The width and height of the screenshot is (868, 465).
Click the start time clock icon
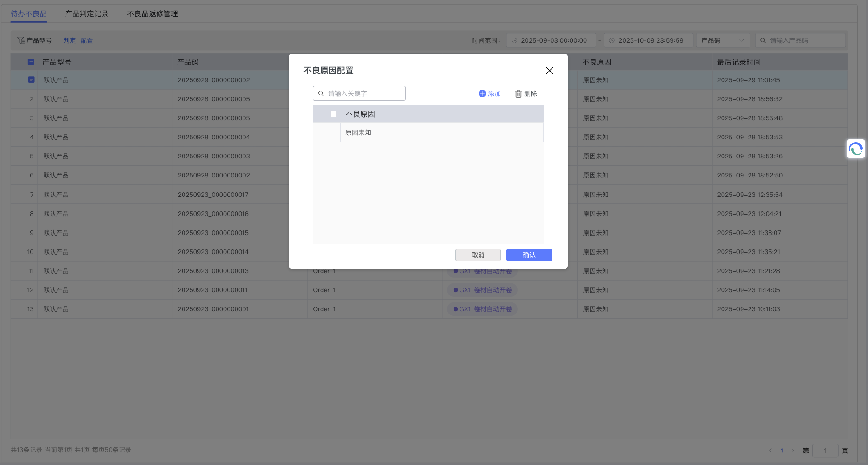click(514, 40)
